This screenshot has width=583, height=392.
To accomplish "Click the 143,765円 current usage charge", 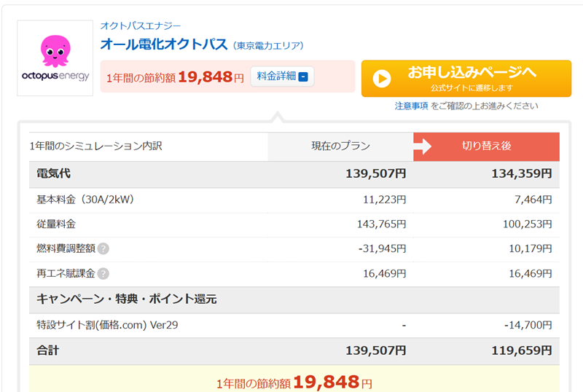I will coord(381,224).
